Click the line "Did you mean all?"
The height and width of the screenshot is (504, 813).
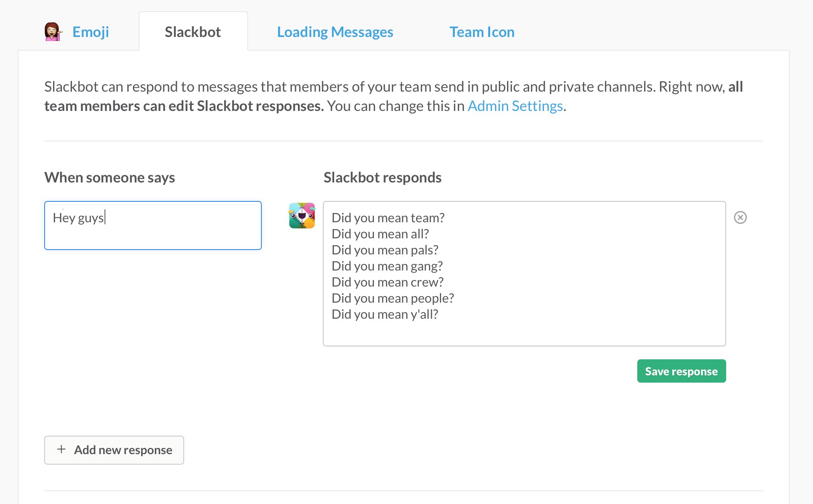coord(380,234)
